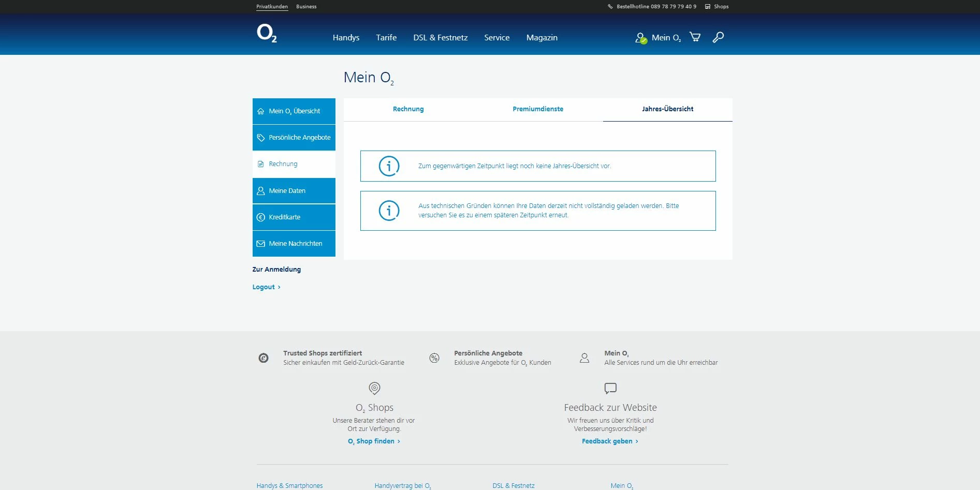The image size is (980, 490).
Task: Open Shops link in top bar
Action: tap(721, 7)
